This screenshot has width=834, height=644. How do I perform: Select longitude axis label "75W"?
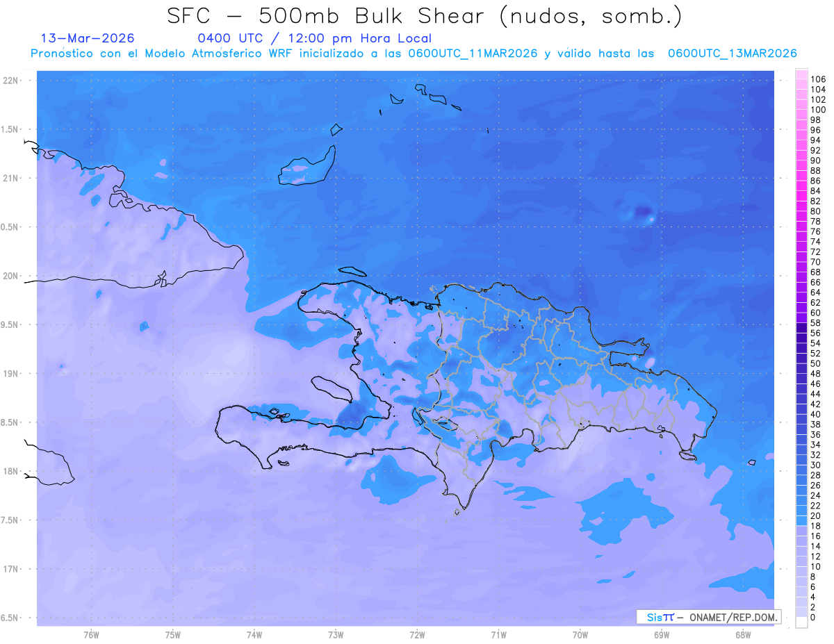pos(173,635)
